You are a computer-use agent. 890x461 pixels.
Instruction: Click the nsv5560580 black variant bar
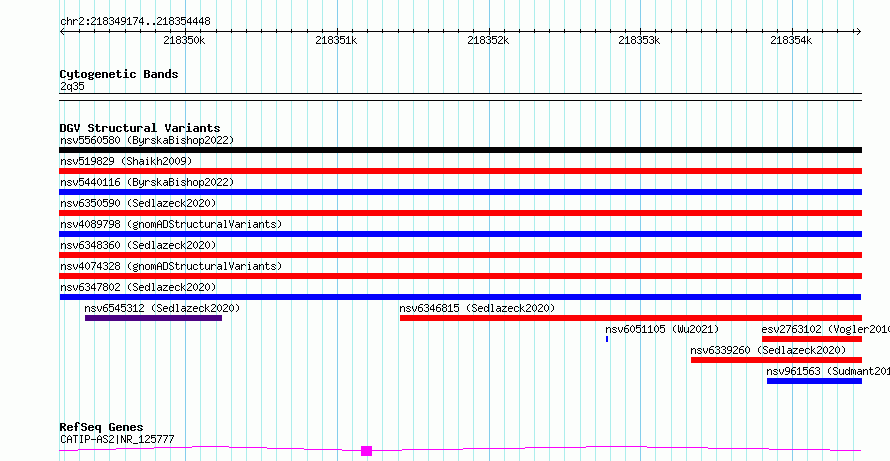[x=460, y=150]
